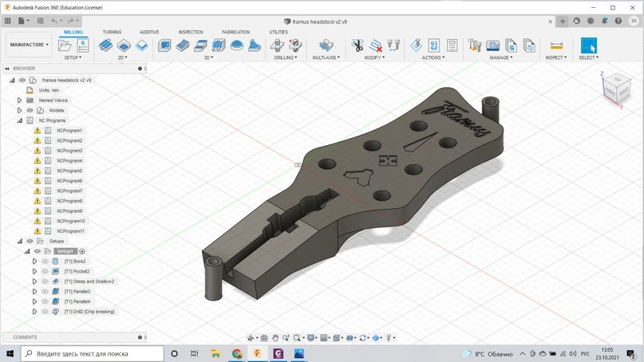Open Chrome from the taskbar
644x362 pixels.
click(236, 353)
